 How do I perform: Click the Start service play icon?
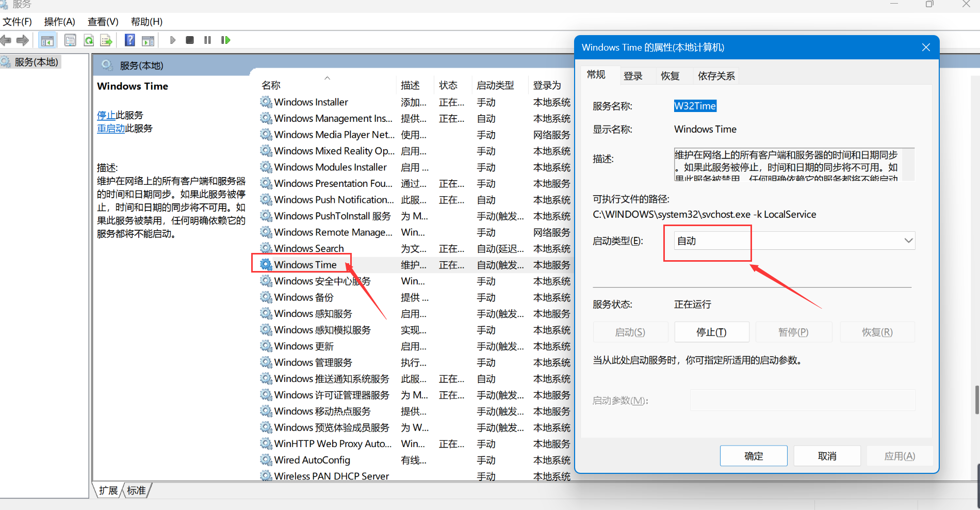pos(173,40)
